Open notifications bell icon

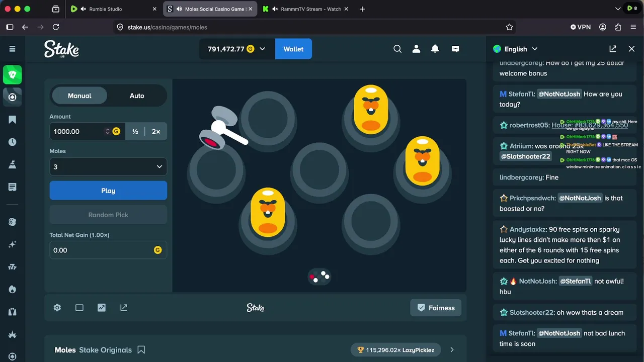tap(435, 49)
